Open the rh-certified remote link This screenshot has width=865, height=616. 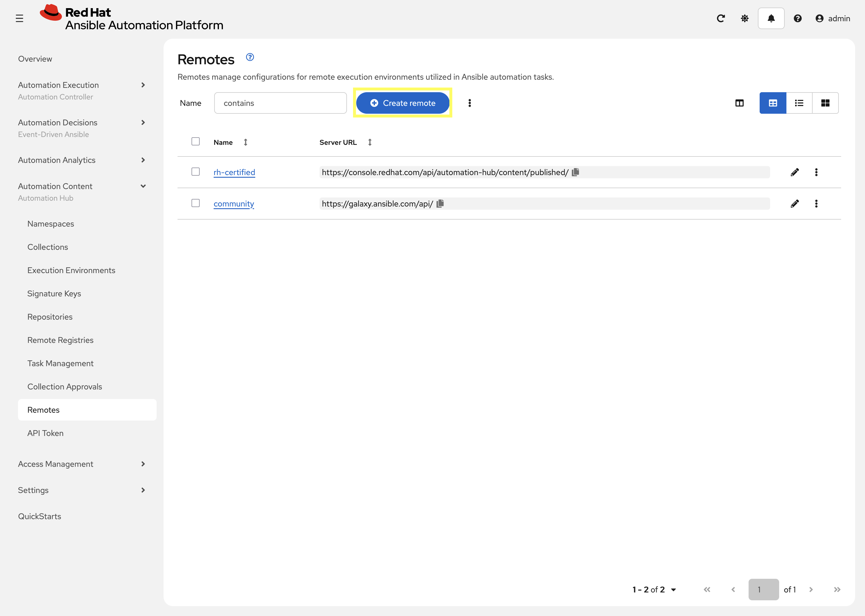(234, 172)
